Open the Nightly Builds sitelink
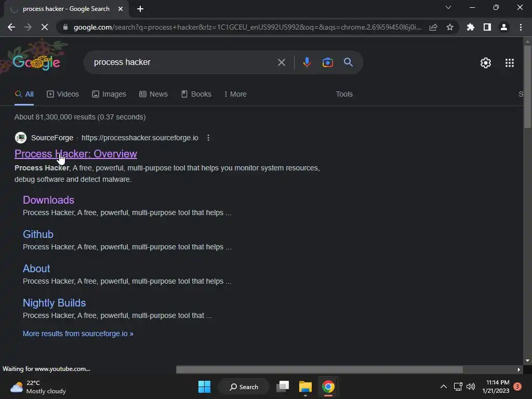 coord(54,303)
